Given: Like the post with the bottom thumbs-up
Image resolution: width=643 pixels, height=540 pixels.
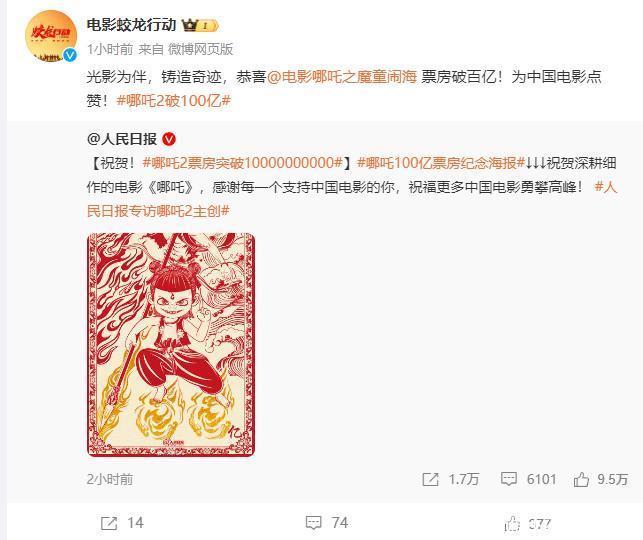Looking at the screenshot, I should [512, 524].
